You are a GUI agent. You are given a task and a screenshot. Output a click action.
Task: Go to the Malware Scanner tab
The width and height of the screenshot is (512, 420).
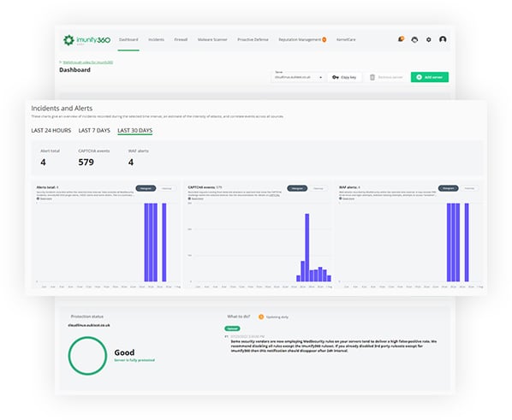coord(212,39)
